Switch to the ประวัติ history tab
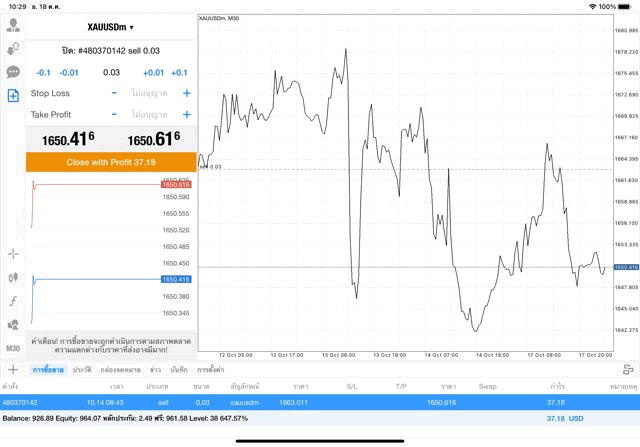Viewport: 640px width, 447px height. pyautogui.click(x=82, y=369)
